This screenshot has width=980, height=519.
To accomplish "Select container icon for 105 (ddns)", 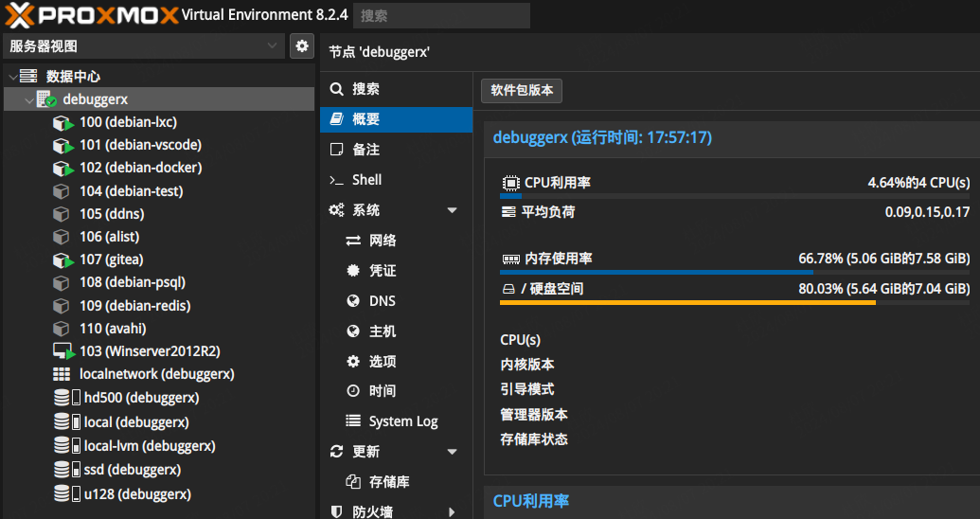I will click(62, 214).
